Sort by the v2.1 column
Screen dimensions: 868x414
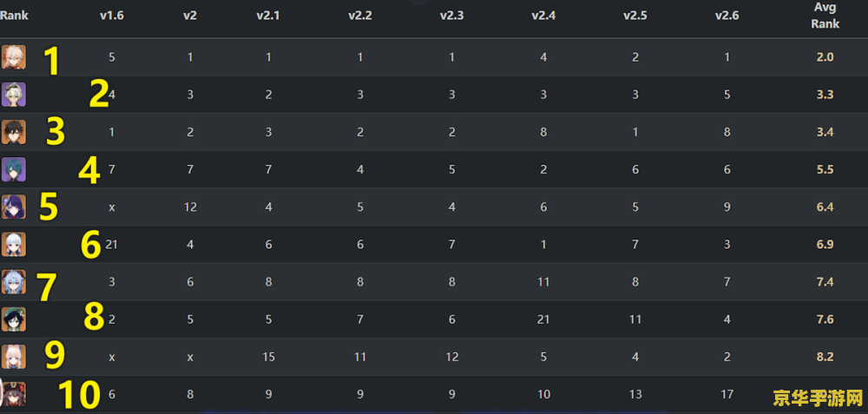[268, 16]
